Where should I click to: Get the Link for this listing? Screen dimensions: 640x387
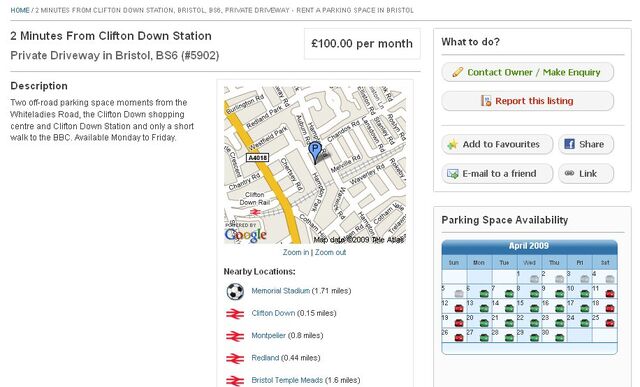point(586,173)
